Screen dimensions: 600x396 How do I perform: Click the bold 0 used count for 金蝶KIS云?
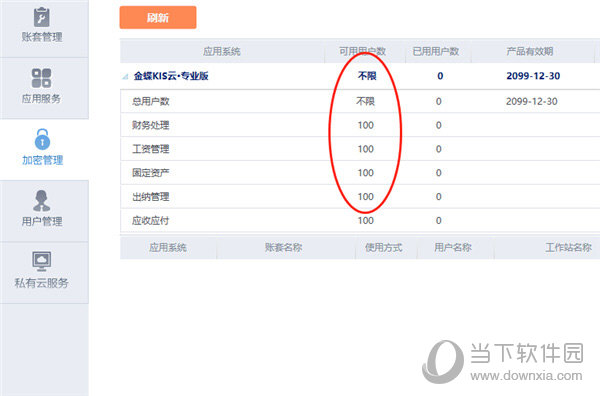(440, 76)
